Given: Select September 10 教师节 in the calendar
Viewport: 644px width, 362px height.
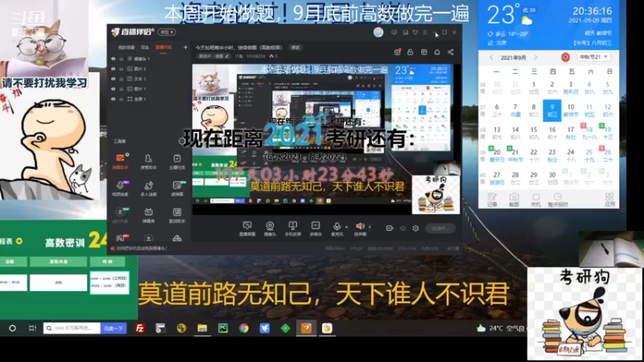Looking at the screenshot, I should pos(571,110).
